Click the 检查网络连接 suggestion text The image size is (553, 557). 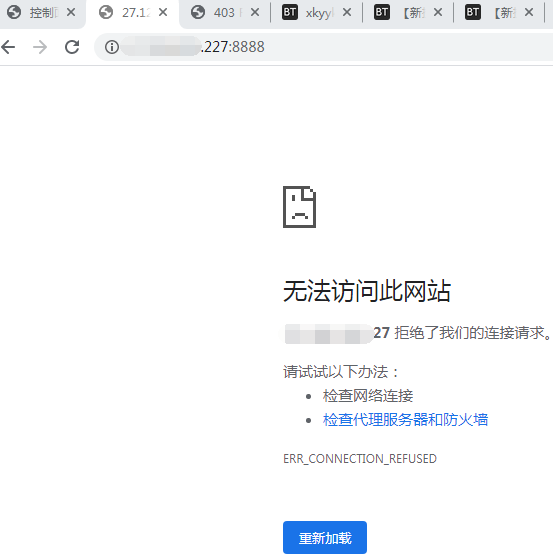(x=368, y=396)
